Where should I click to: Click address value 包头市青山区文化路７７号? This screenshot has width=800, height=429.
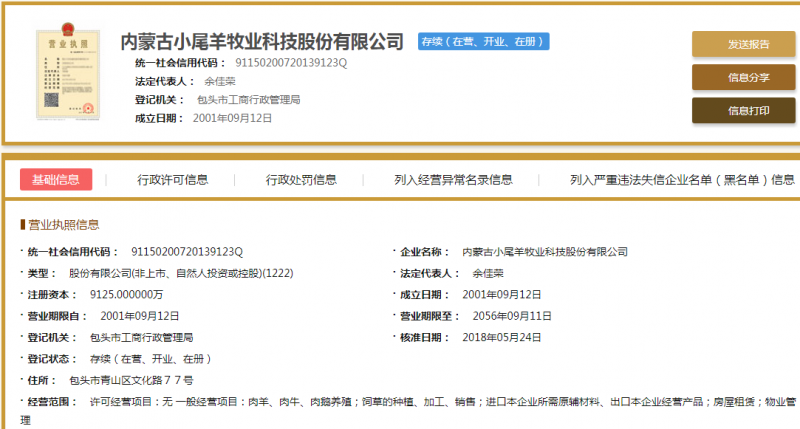131,381
